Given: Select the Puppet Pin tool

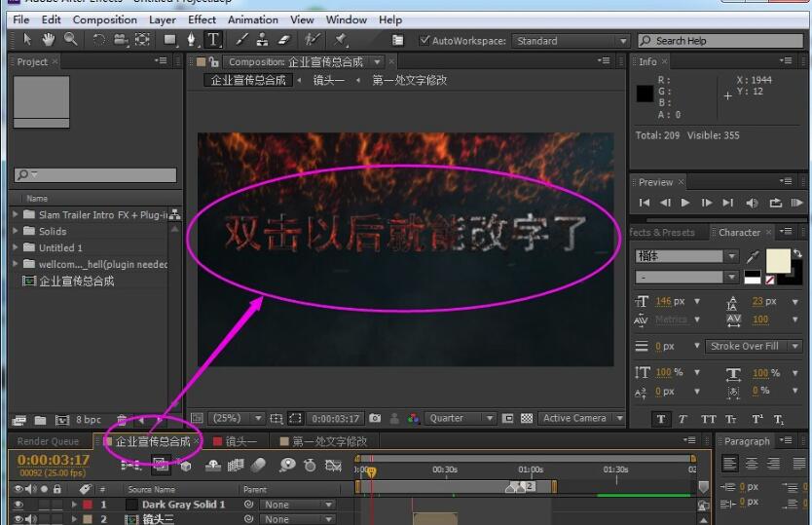Looking at the screenshot, I should (341, 40).
